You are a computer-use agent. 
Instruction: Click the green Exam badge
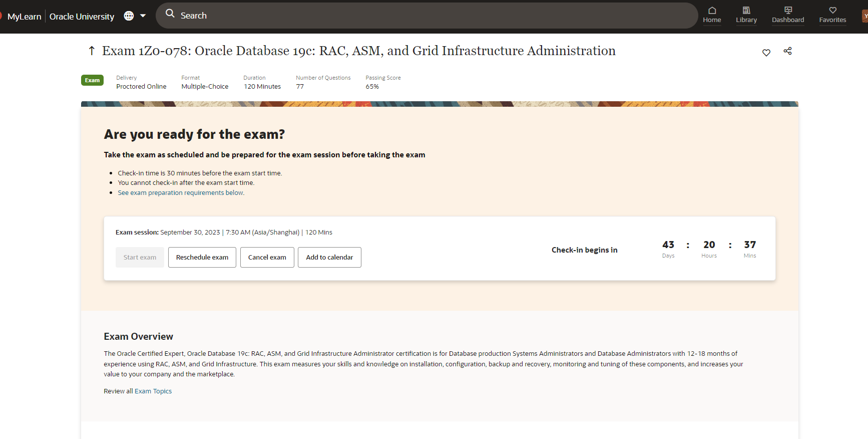point(92,80)
